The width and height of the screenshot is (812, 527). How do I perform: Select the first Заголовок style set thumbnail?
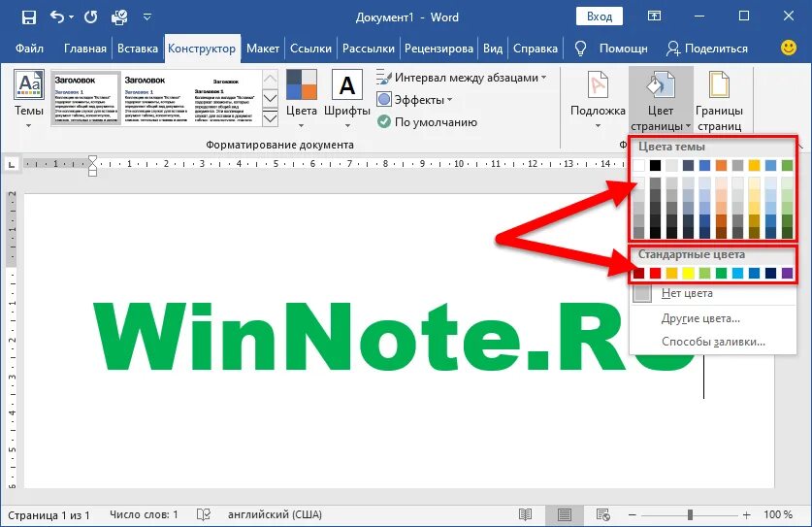click(x=86, y=98)
